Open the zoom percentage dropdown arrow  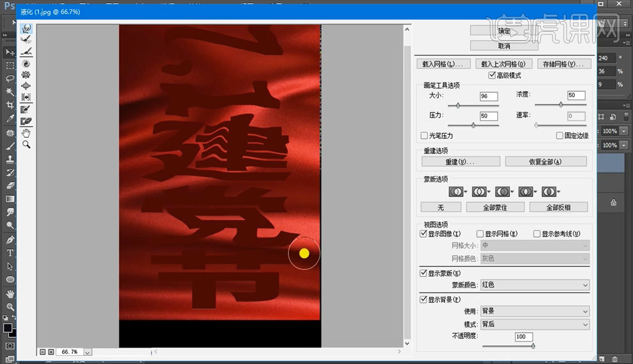tap(88, 353)
